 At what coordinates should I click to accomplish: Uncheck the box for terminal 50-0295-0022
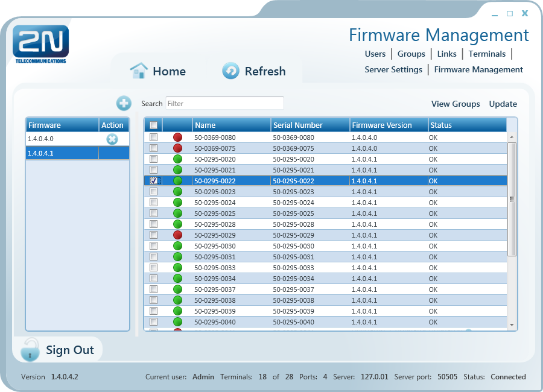click(x=153, y=180)
